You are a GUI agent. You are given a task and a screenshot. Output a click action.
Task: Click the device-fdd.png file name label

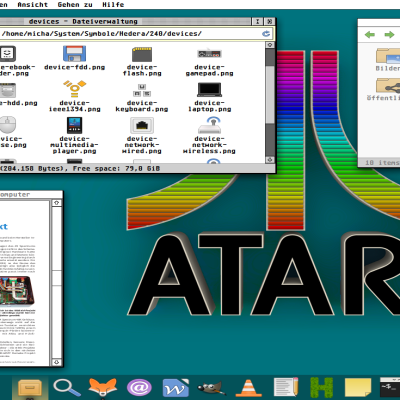(74, 67)
